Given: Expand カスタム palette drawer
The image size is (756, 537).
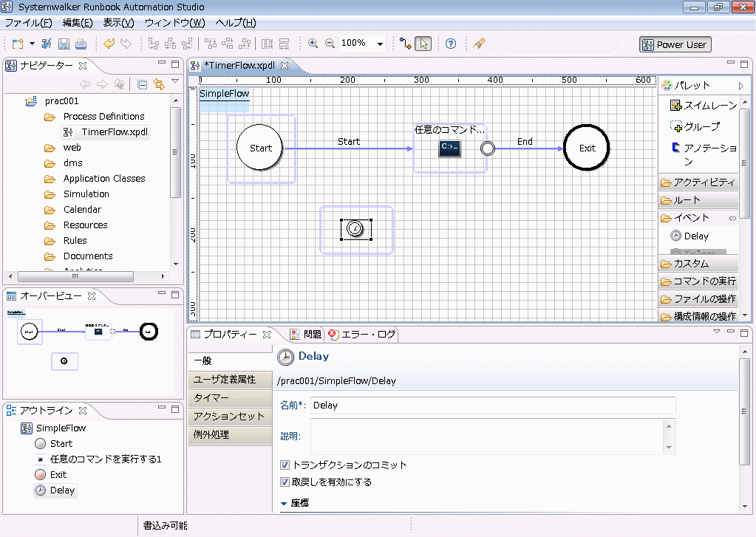Looking at the screenshot, I should [x=698, y=264].
